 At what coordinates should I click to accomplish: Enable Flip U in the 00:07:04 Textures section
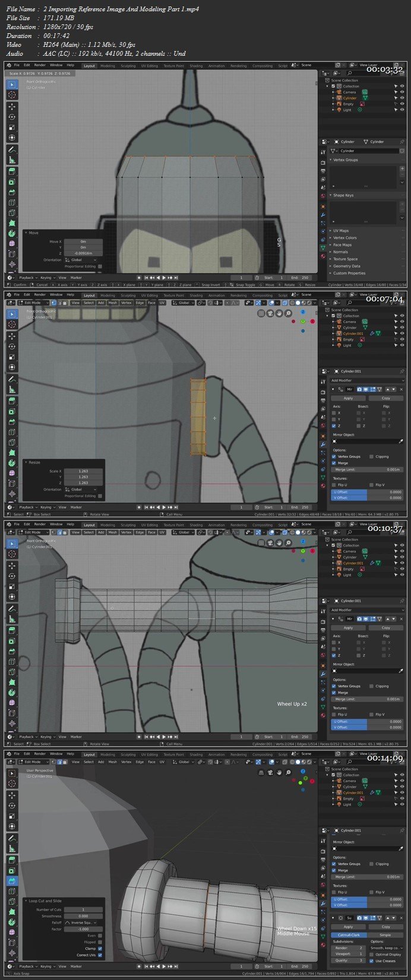tap(334, 485)
